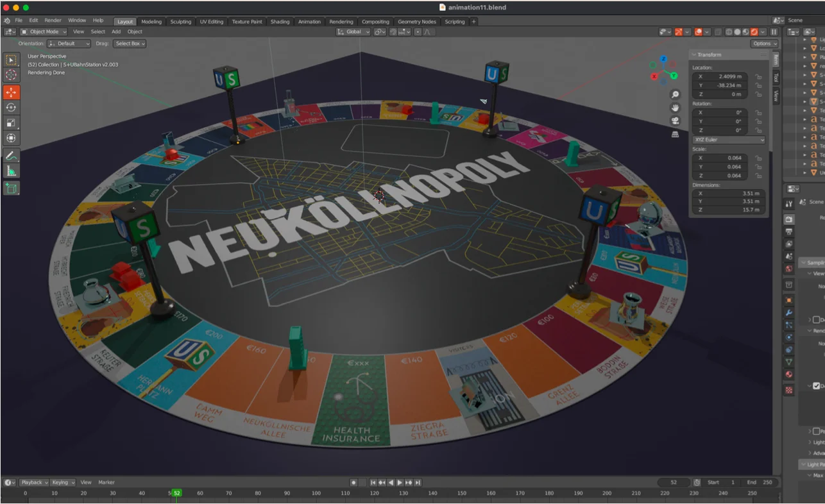Open the timeline Keying dropdown

pyautogui.click(x=63, y=482)
